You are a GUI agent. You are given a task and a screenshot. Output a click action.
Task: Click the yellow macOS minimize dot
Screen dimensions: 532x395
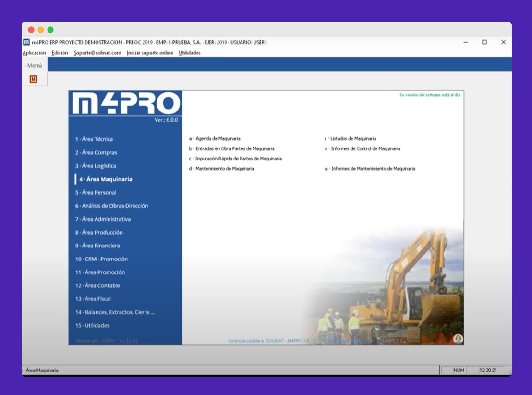[41, 30]
